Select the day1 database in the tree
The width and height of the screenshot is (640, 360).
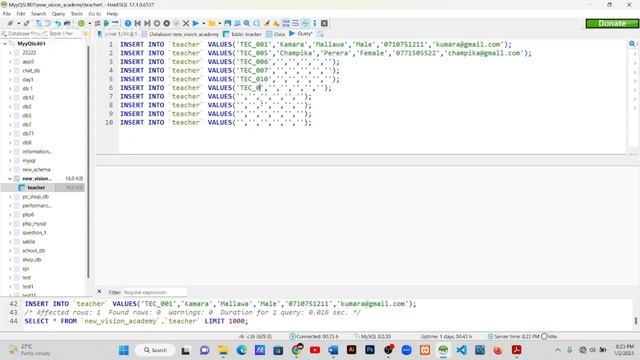click(28, 80)
